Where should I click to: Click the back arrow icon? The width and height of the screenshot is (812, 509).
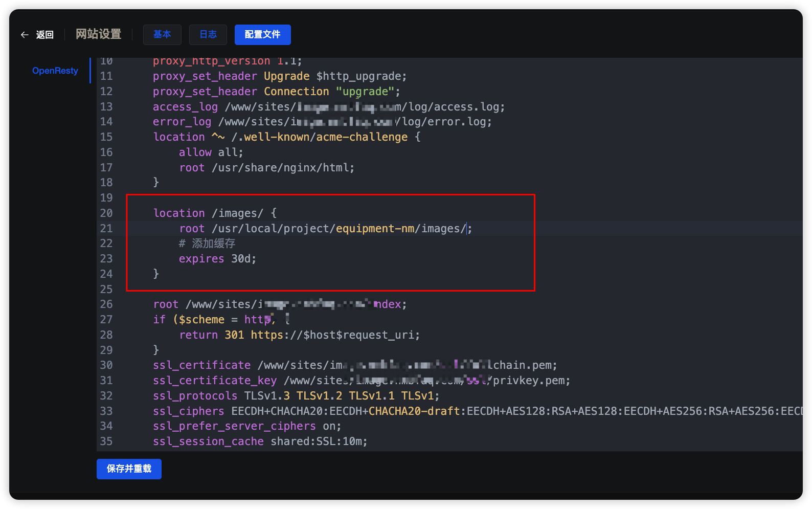(24, 35)
